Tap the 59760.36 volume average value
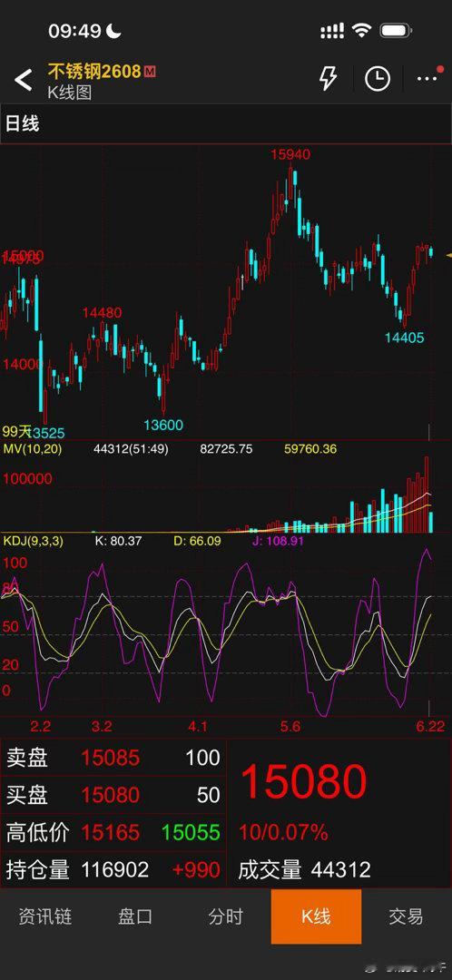 point(310,449)
